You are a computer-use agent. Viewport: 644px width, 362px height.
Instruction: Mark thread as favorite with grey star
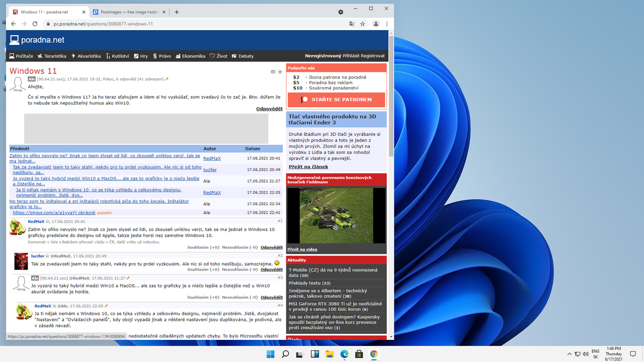coord(280,72)
